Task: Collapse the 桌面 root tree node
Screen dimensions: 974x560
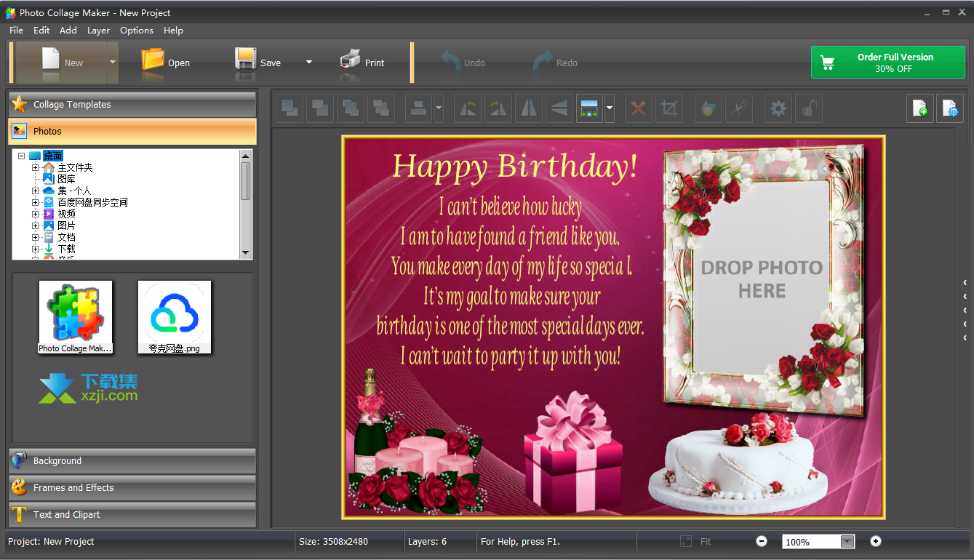Action: (x=21, y=156)
